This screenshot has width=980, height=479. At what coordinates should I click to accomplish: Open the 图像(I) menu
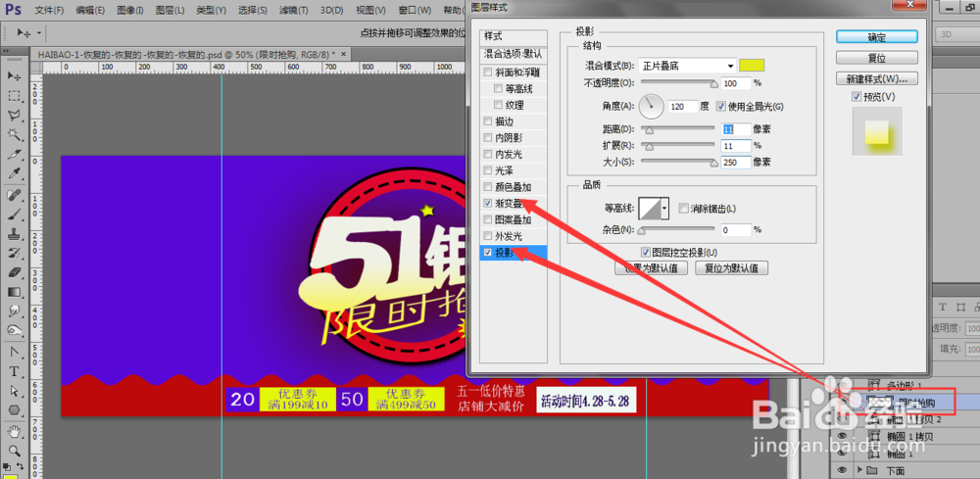[x=130, y=11]
